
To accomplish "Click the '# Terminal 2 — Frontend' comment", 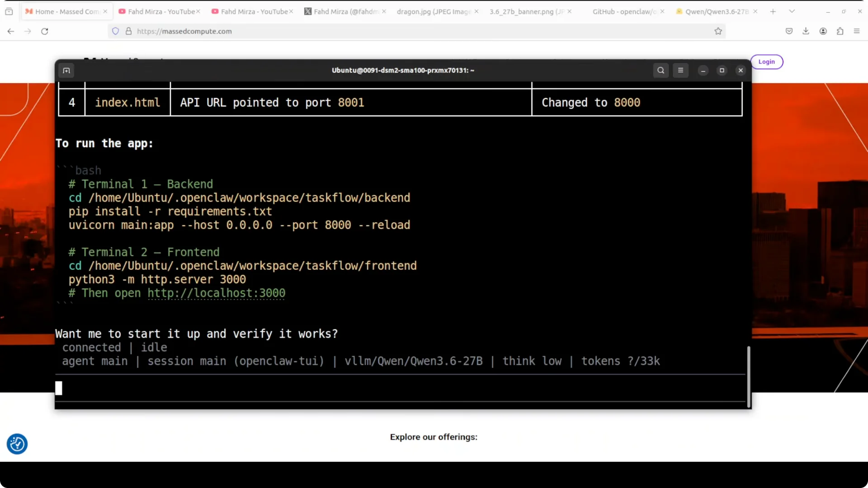I will tap(144, 252).
